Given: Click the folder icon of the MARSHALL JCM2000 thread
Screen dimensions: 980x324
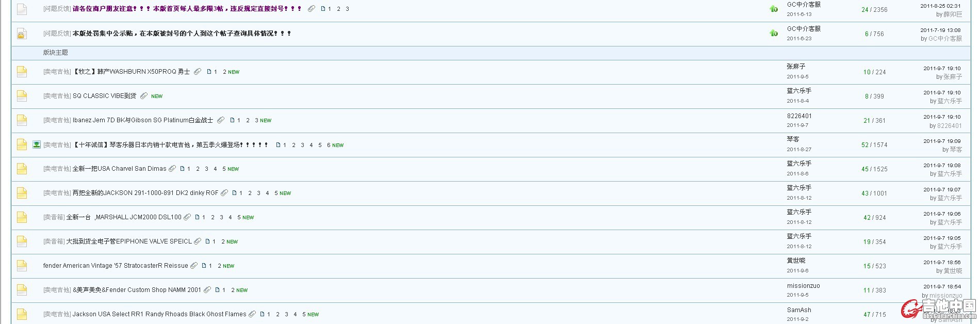Looking at the screenshot, I should pyautogui.click(x=22, y=217).
